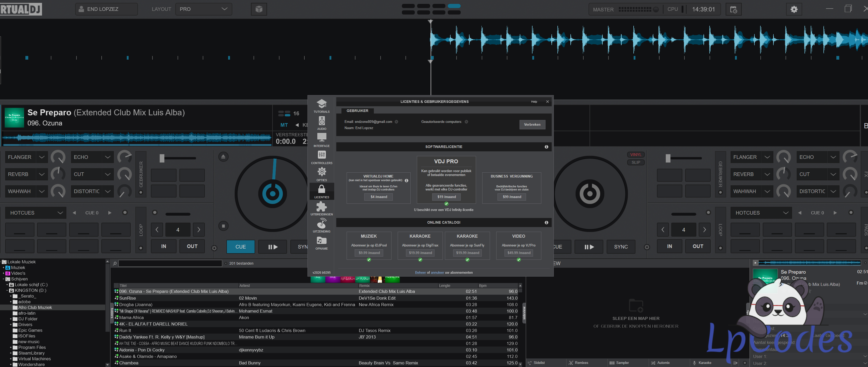Toggle the dot button beside right CUE 0
Image resolution: width=868 pixels, height=367 pixels.
[x=850, y=213]
